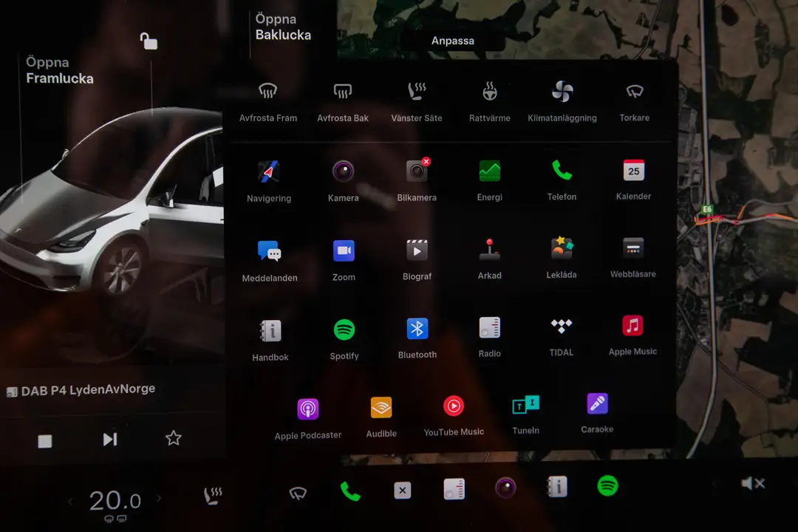798x532 pixels.
Task: Open the Arkad games app
Action: [x=490, y=253]
